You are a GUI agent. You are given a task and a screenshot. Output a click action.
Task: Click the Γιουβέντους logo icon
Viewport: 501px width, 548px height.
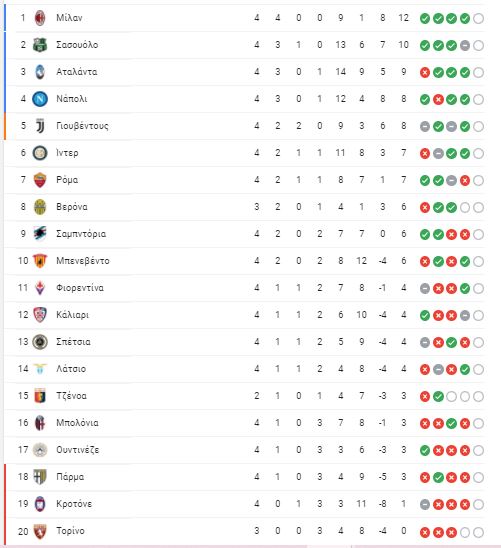coord(40,126)
